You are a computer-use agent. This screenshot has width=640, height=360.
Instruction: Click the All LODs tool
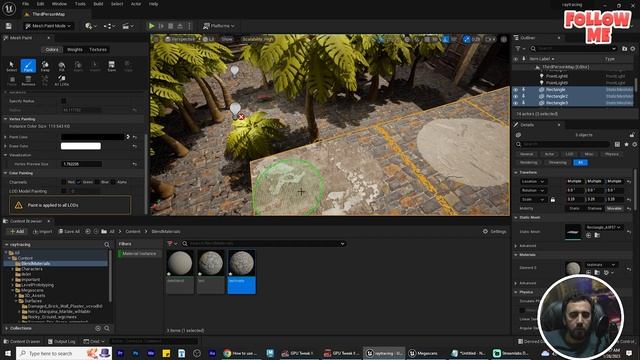tap(62, 80)
